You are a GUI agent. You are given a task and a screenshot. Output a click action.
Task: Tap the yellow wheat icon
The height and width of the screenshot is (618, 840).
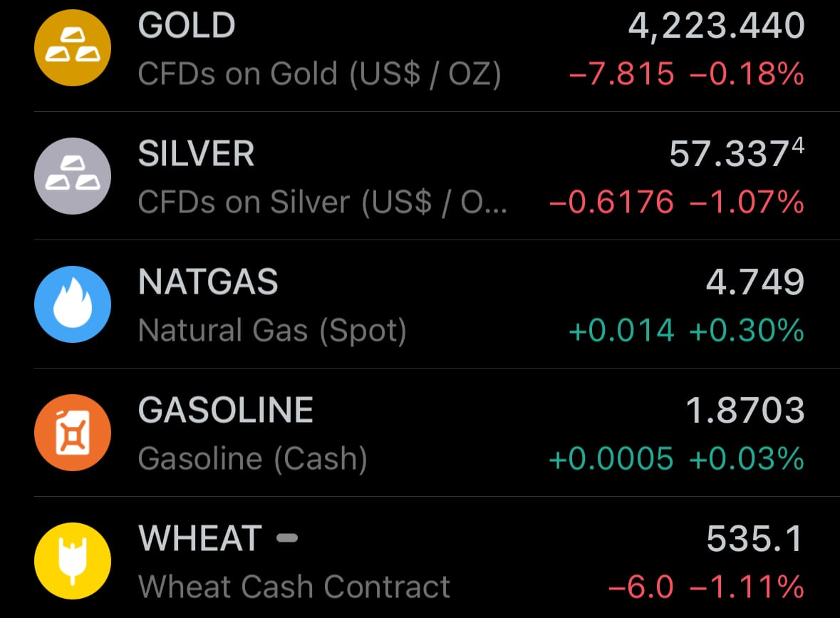pos(73,561)
